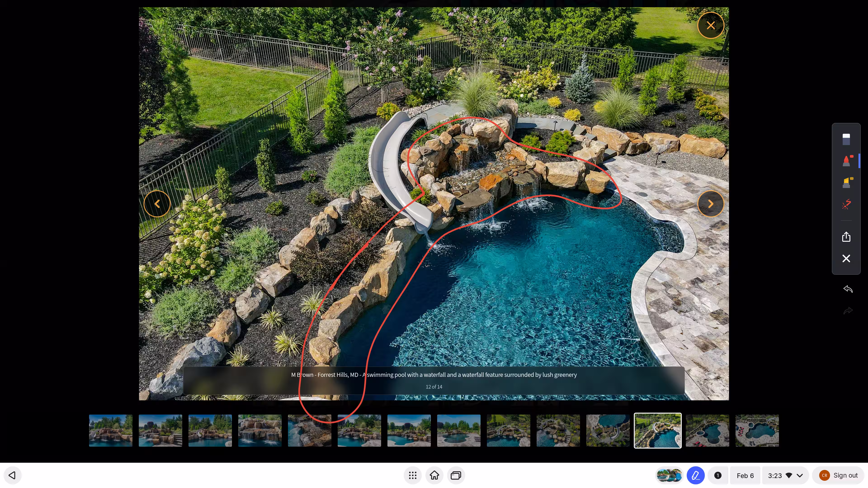Viewport: 868px width, 488px height.
Task: Close the photo lightbox viewer
Action: pyautogui.click(x=711, y=25)
